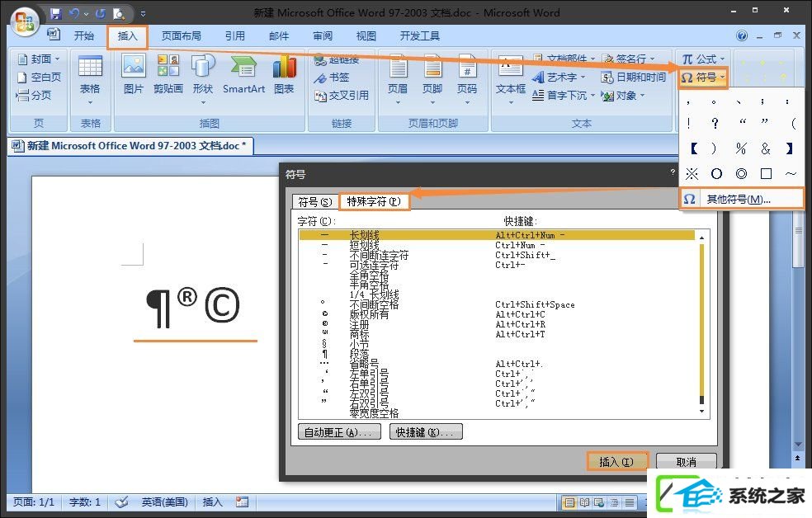Insert a 图表 chart
812x518 pixels.
pos(284,75)
